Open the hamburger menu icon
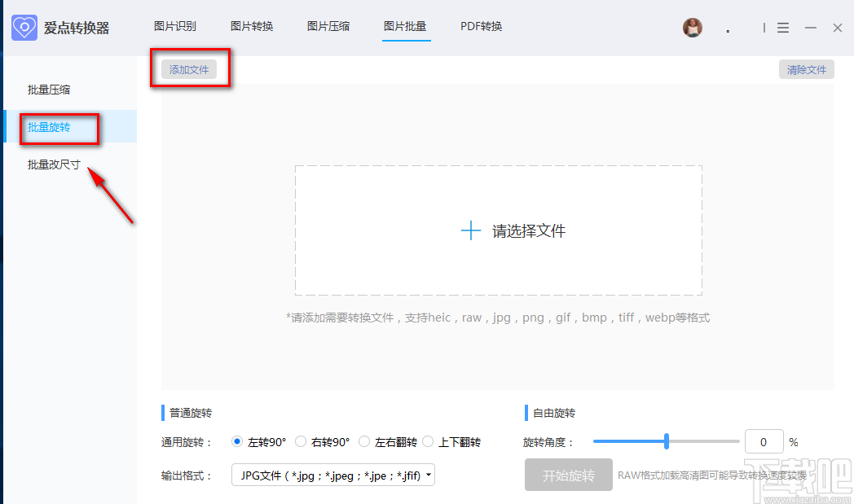 coord(782,28)
